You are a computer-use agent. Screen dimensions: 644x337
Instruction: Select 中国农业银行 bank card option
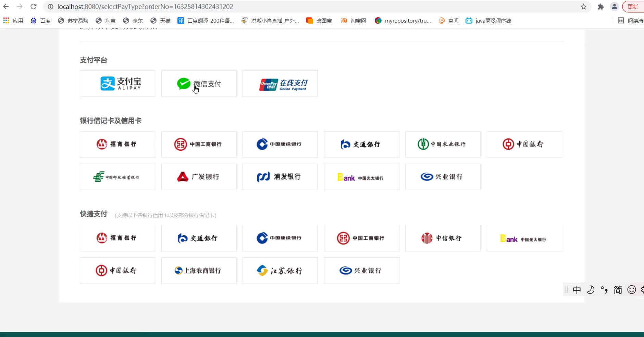(x=443, y=144)
